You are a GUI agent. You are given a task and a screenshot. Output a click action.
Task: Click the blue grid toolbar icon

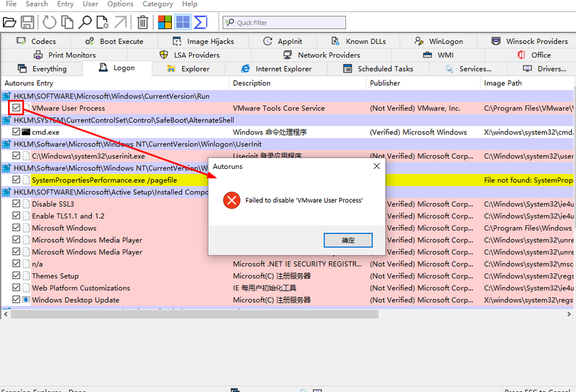183,22
